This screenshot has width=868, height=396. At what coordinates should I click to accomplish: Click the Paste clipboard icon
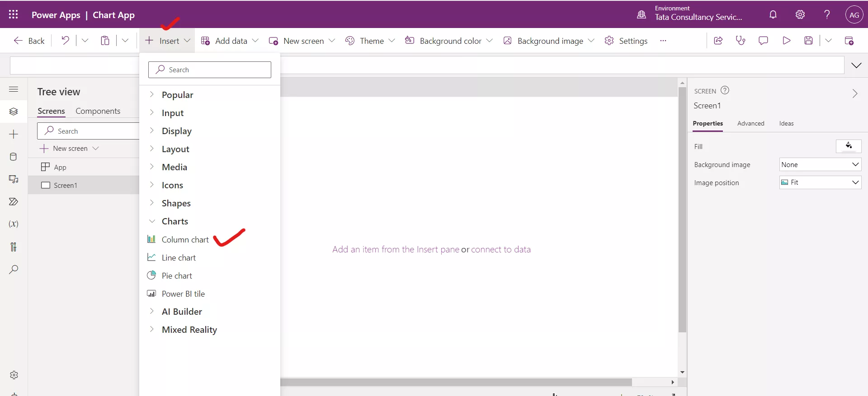[x=105, y=41]
